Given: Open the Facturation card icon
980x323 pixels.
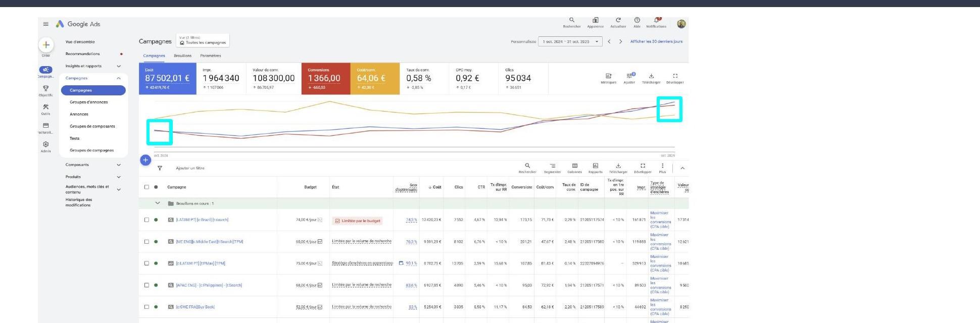Looking at the screenshot, I should 46,126.
